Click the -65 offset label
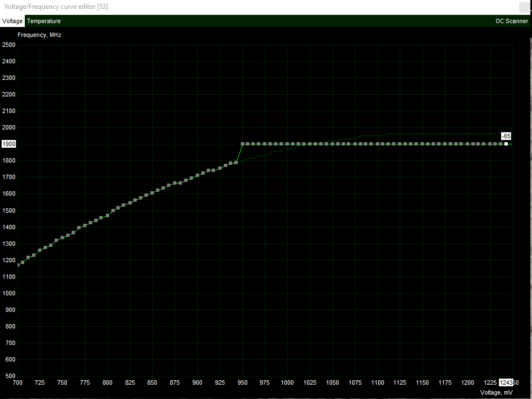The height and width of the screenshot is (399, 532). [x=506, y=136]
